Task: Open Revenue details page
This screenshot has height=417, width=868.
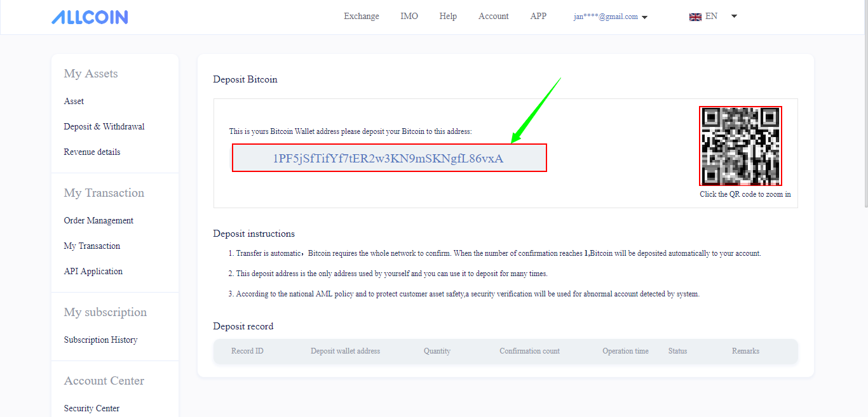Action: [92, 152]
